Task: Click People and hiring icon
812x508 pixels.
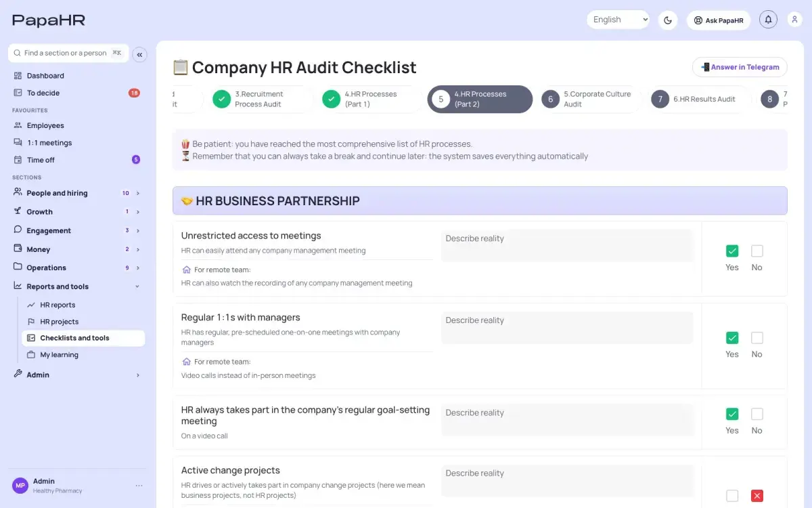Action: [x=18, y=192]
